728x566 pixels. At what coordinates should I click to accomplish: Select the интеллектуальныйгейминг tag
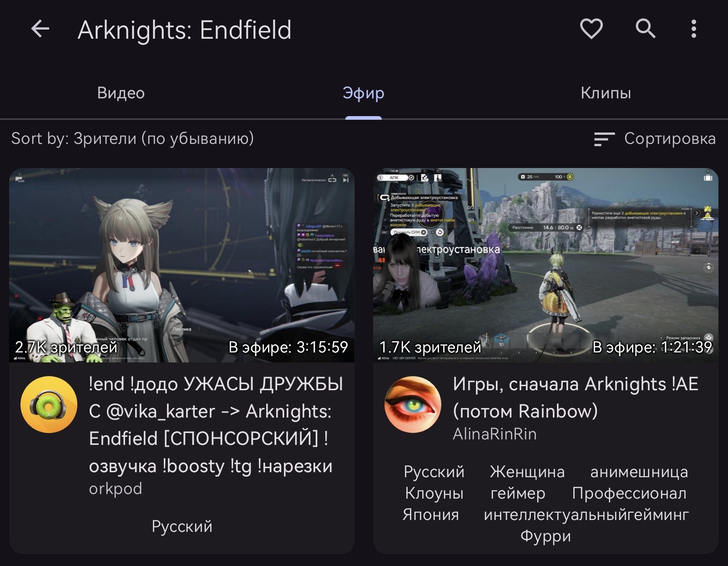(x=586, y=515)
